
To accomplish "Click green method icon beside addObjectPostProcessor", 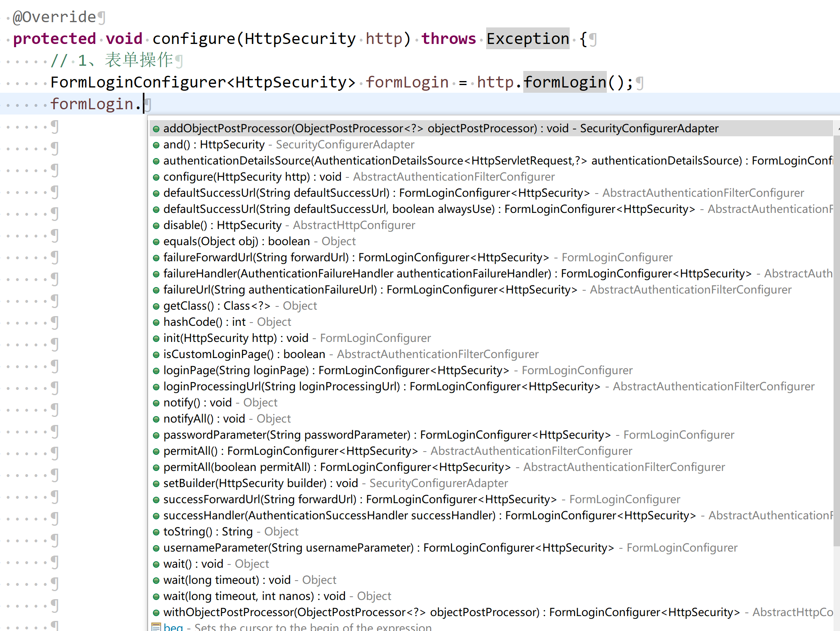I will pyautogui.click(x=156, y=129).
